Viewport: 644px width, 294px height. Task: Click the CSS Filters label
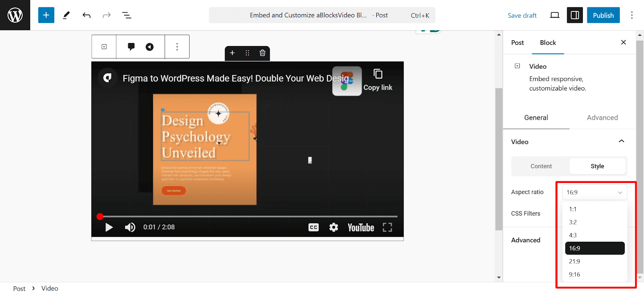coord(526,214)
